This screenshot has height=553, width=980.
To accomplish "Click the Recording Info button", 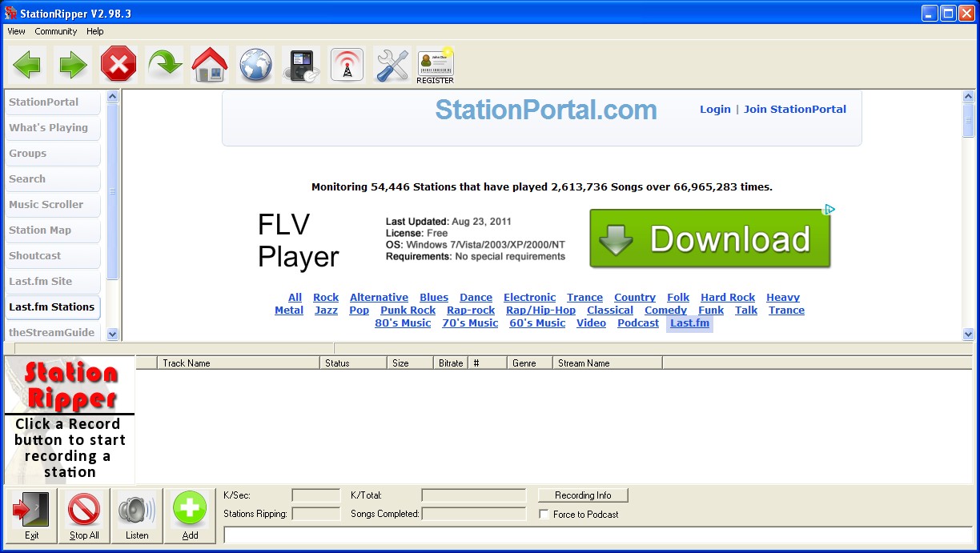I will click(583, 495).
